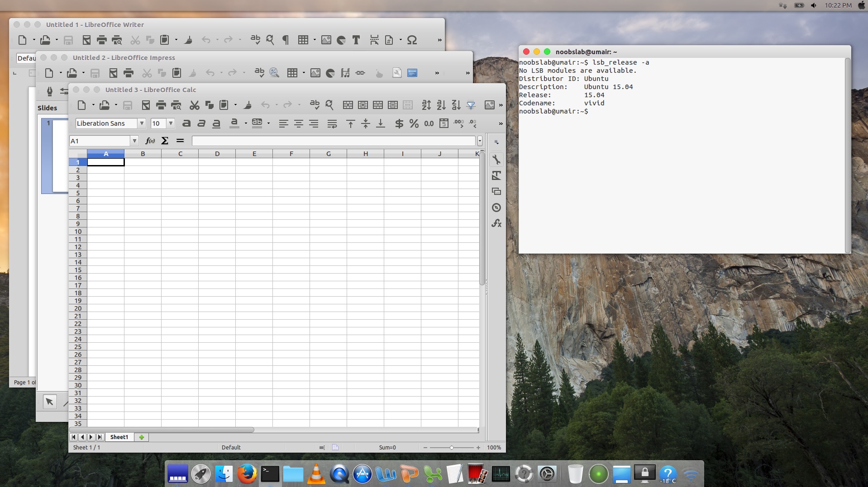Image resolution: width=868 pixels, height=487 pixels.
Task: Align right in Calc formatting bar
Action: pyautogui.click(x=313, y=124)
